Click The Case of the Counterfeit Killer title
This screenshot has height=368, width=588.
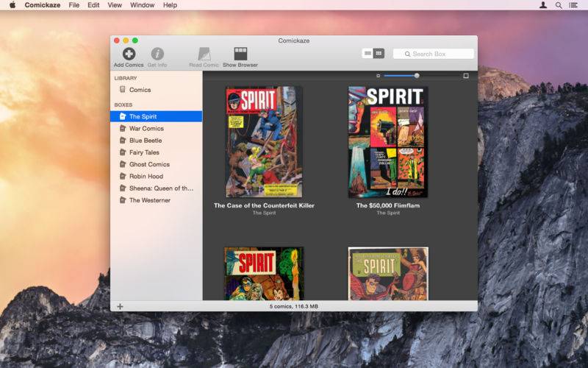click(264, 206)
